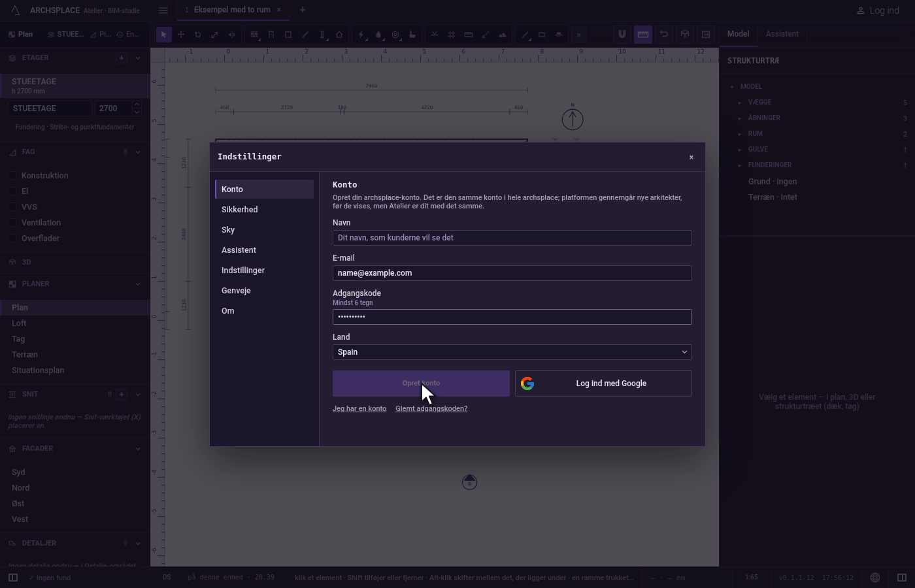Expand the Åbninger tree node
The image size is (915, 588).
coord(740,118)
